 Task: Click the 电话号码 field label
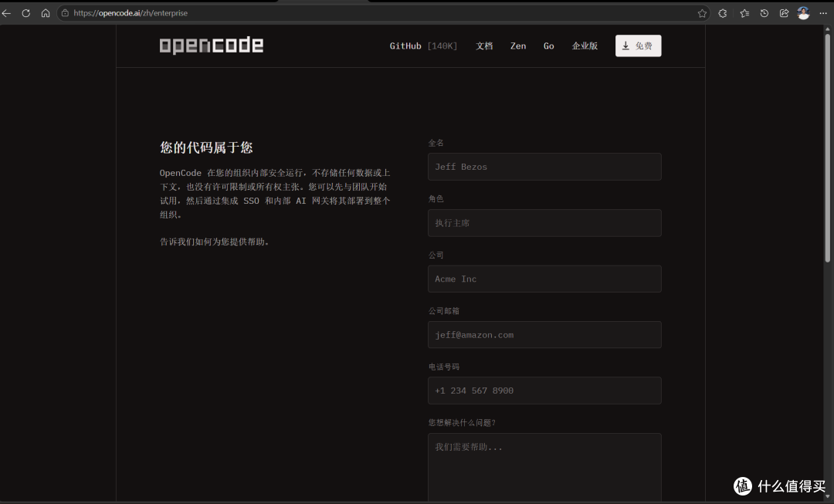[443, 367]
